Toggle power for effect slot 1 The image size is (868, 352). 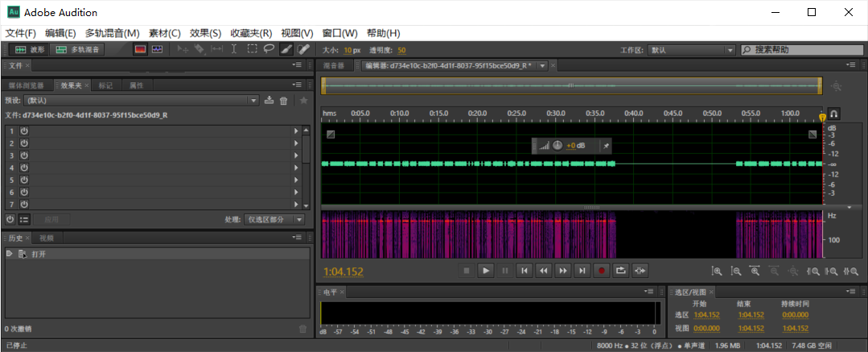pyautogui.click(x=24, y=130)
